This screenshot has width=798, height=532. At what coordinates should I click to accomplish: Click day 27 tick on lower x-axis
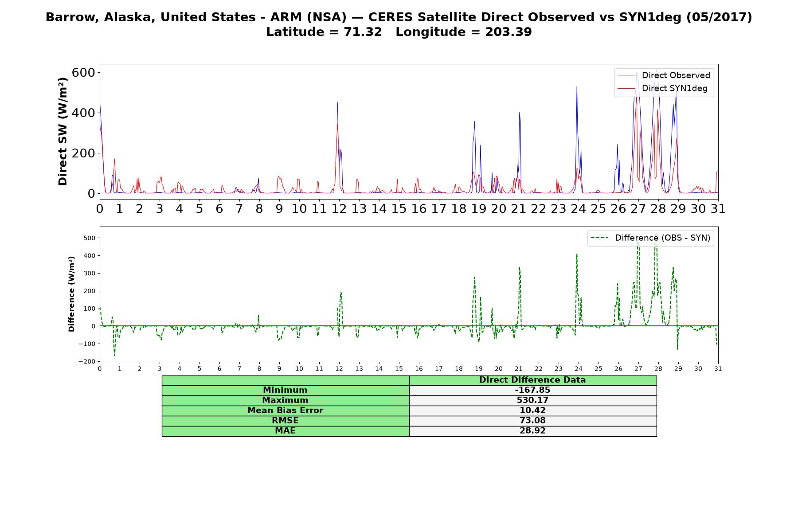tap(638, 368)
